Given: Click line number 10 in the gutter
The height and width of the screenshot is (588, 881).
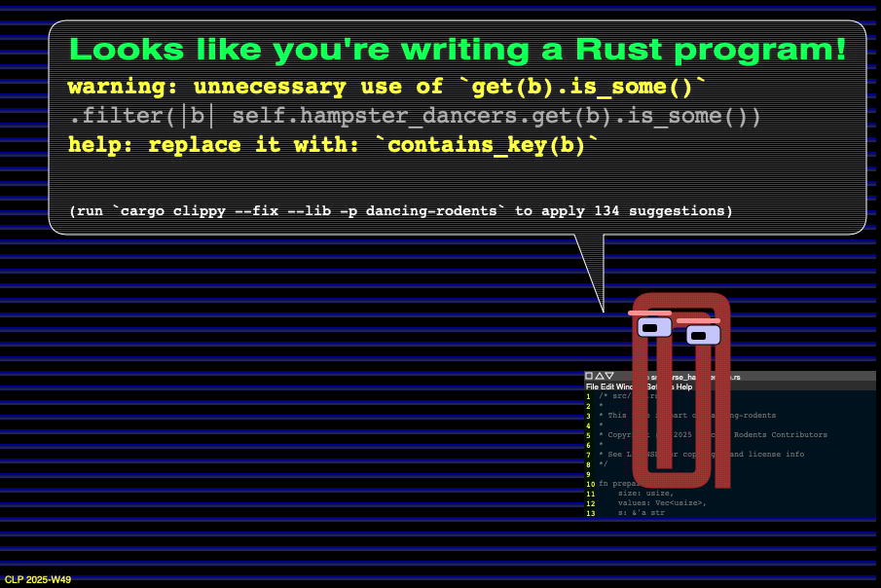Looking at the screenshot, I should click(590, 484).
